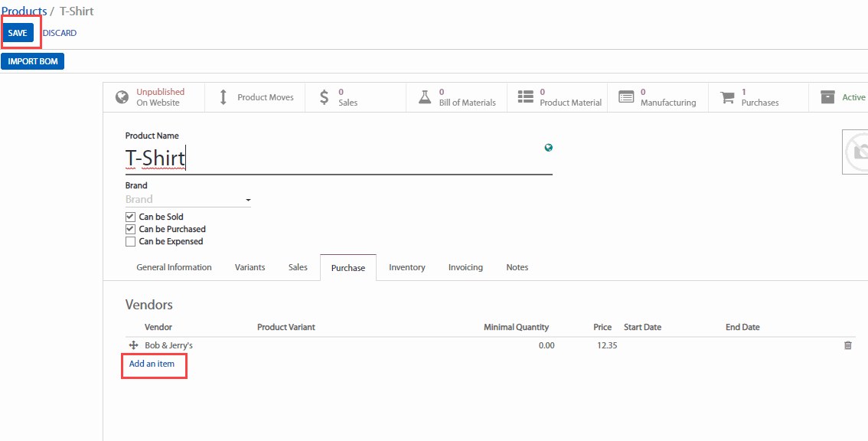The height and width of the screenshot is (441, 868).
Task: Click the translate globe icon beside product name
Action: tap(549, 148)
